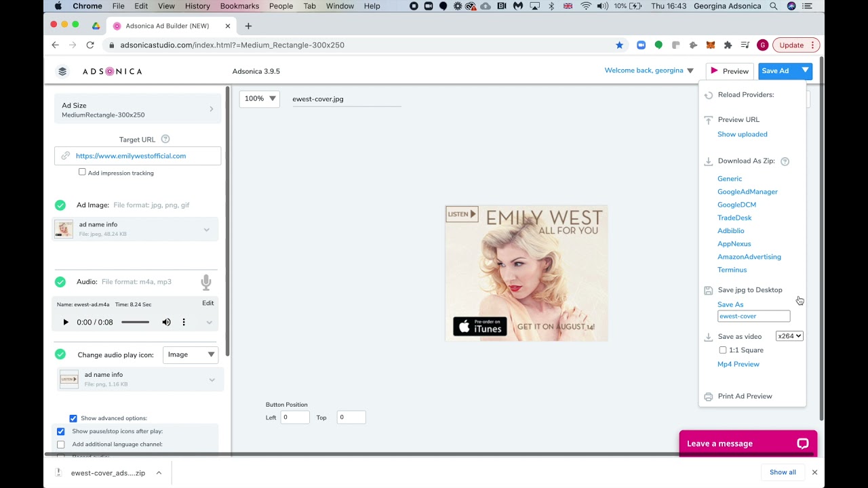
Task: Seek within the audio progress bar
Action: pyautogui.click(x=136, y=322)
